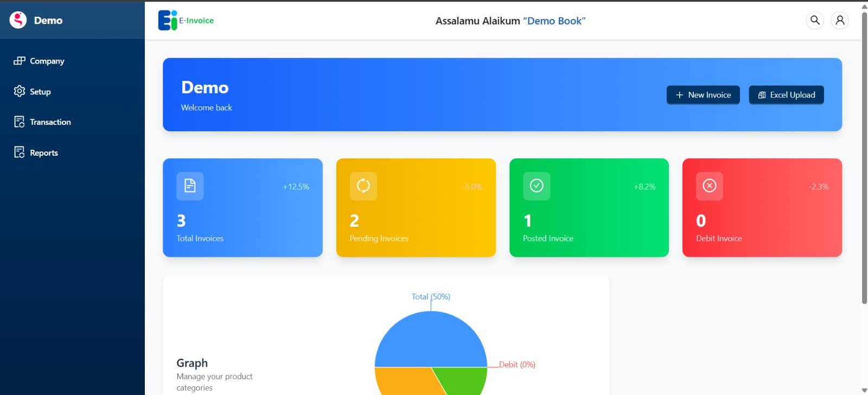The width and height of the screenshot is (868, 395).
Task: Click the scrollbar down arrow
Action: click(x=864, y=390)
